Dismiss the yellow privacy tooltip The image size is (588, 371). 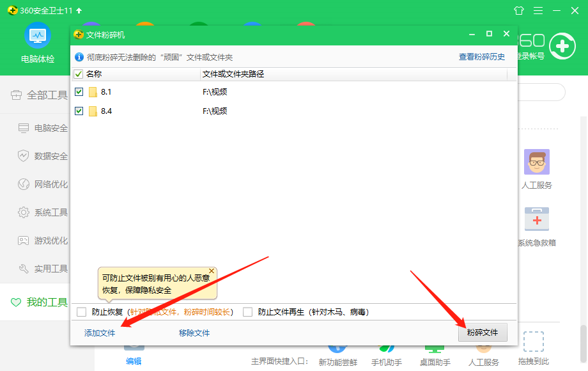pyautogui.click(x=212, y=270)
